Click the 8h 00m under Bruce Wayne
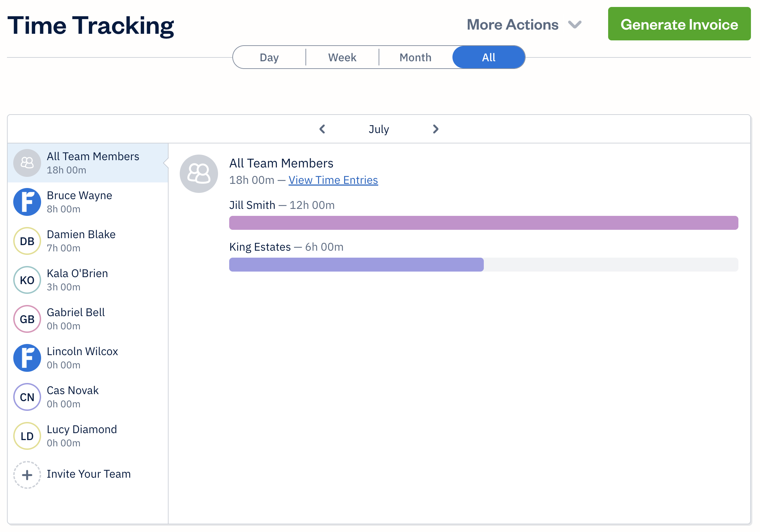 point(64,209)
